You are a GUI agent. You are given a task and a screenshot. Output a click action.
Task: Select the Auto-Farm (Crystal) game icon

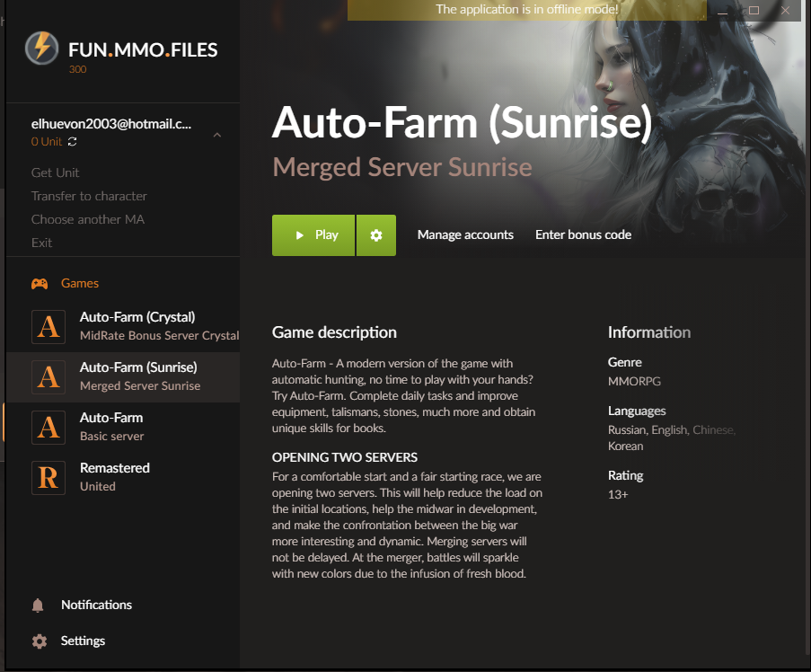[48, 326]
